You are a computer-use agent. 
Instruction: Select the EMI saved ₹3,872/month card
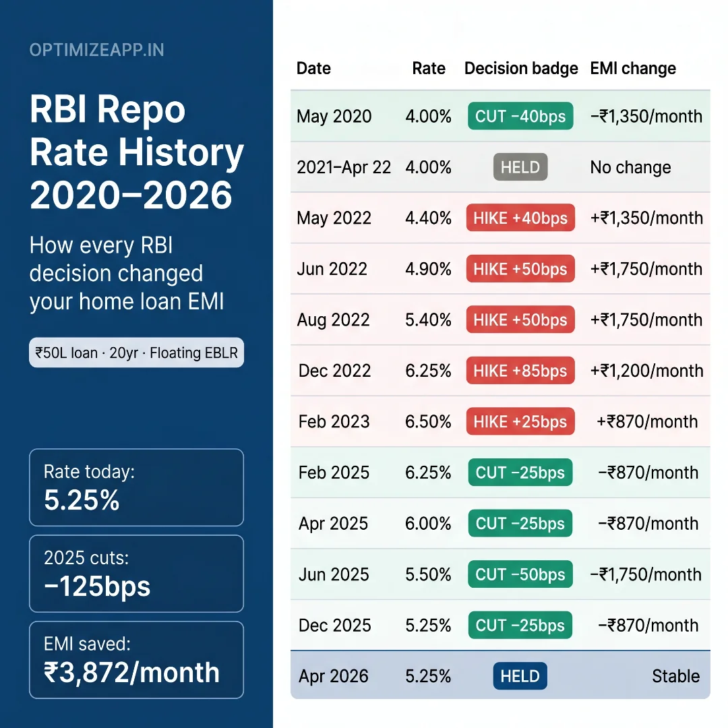(136, 660)
